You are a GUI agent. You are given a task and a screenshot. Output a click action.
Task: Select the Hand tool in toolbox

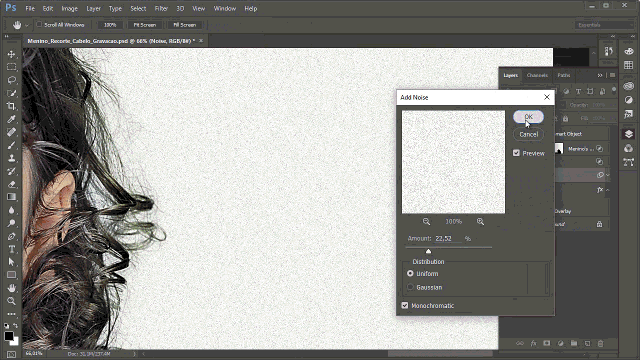point(11,288)
